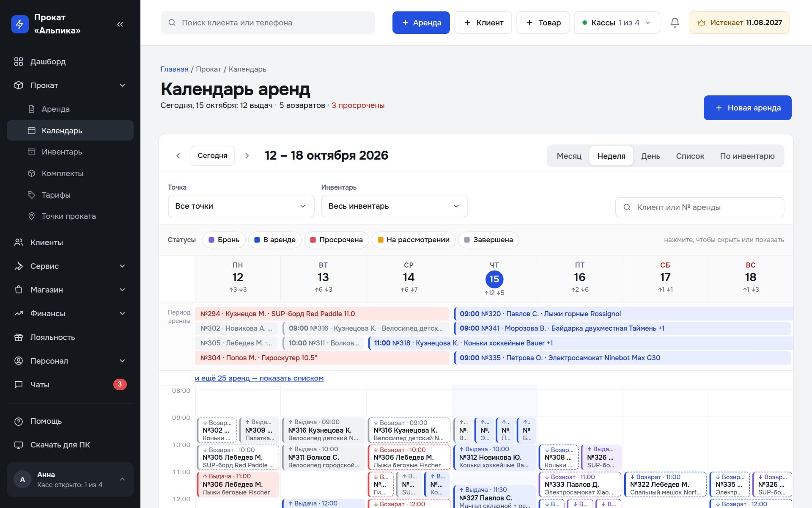Open the «и ещё 25 аренд» link
Image resolution: width=812 pixels, height=508 pixels.
pos(259,378)
